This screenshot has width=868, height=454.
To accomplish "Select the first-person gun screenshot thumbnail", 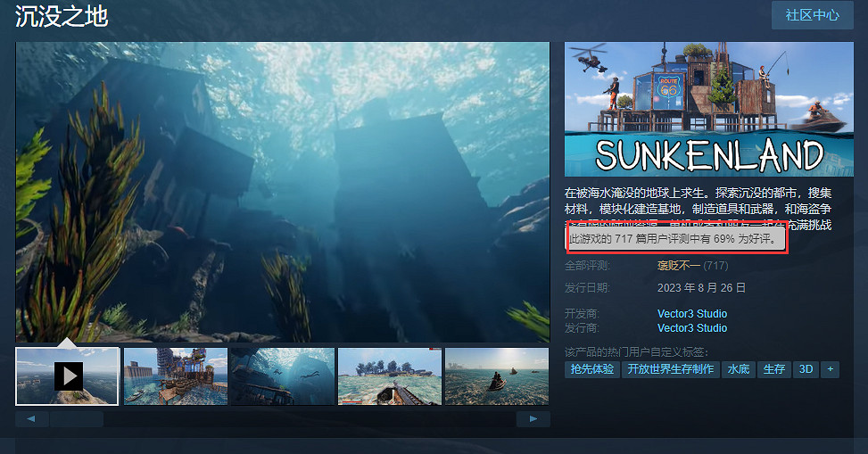I will point(389,376).
